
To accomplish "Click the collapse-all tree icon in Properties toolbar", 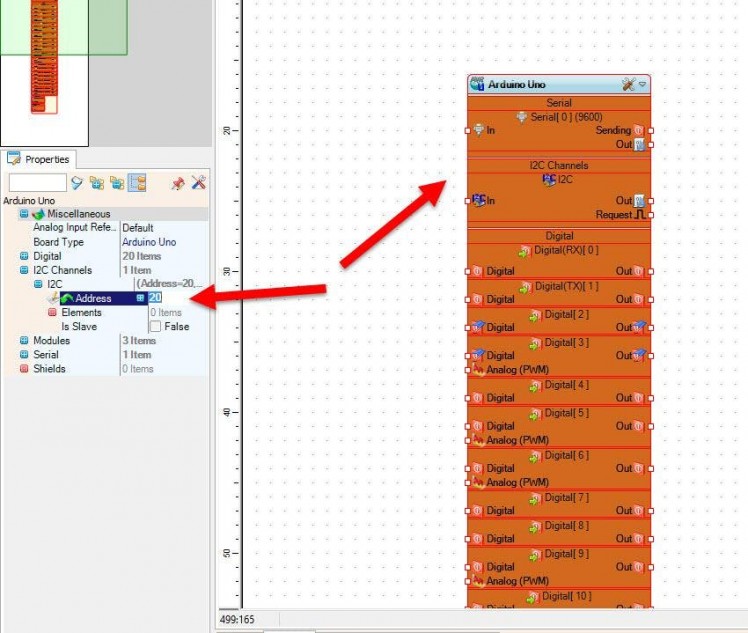I will pyautogui.click(x=117, y=183).
